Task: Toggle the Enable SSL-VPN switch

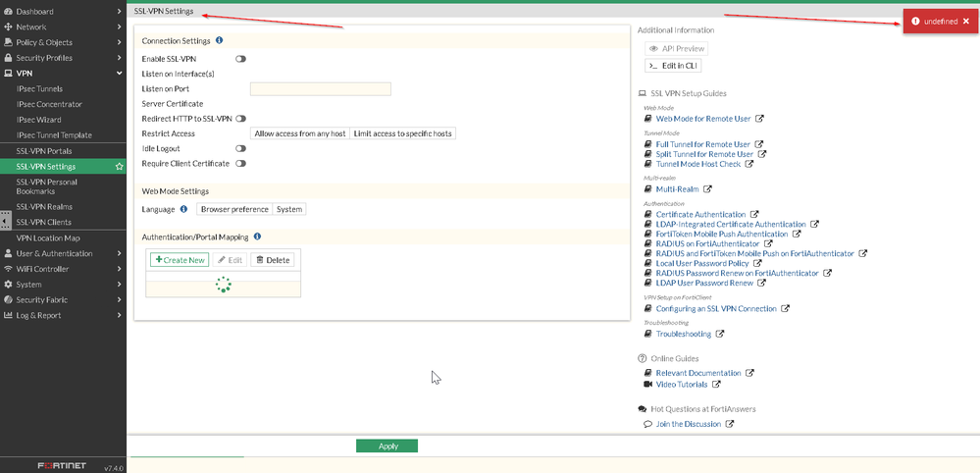Action: [x=240, y=59]
